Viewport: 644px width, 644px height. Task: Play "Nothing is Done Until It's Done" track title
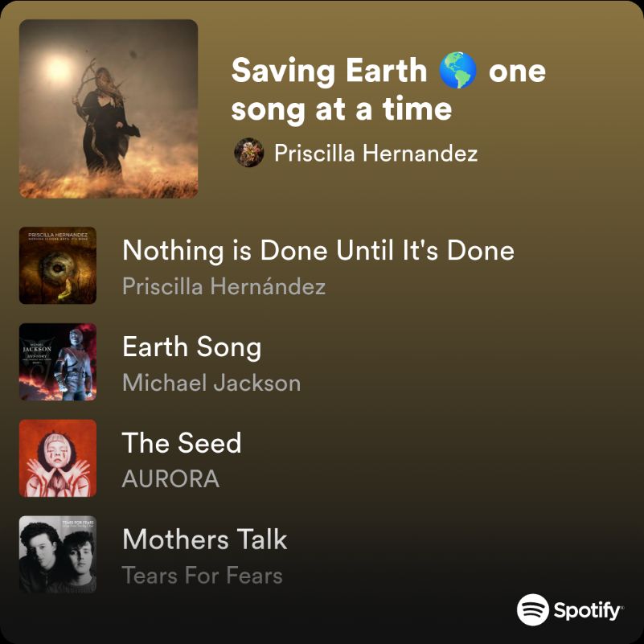pos(318,251)
